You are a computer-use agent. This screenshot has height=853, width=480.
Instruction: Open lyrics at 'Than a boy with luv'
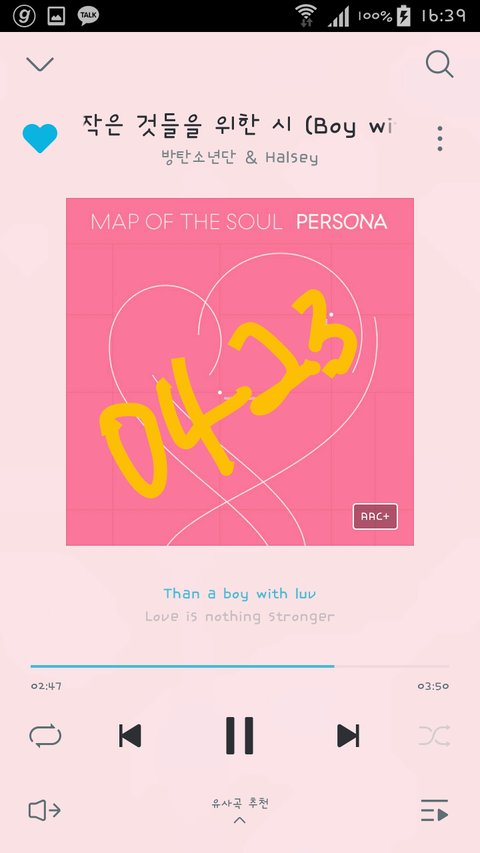239,594
